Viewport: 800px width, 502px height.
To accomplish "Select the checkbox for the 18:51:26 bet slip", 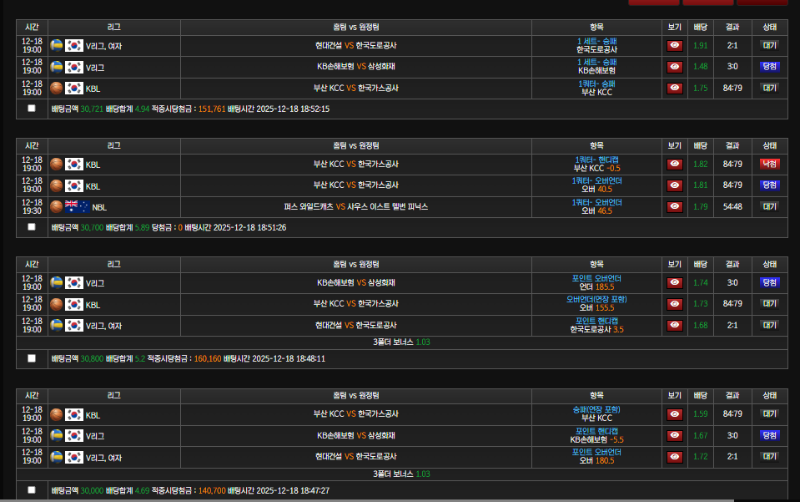I will pos(31,227).
